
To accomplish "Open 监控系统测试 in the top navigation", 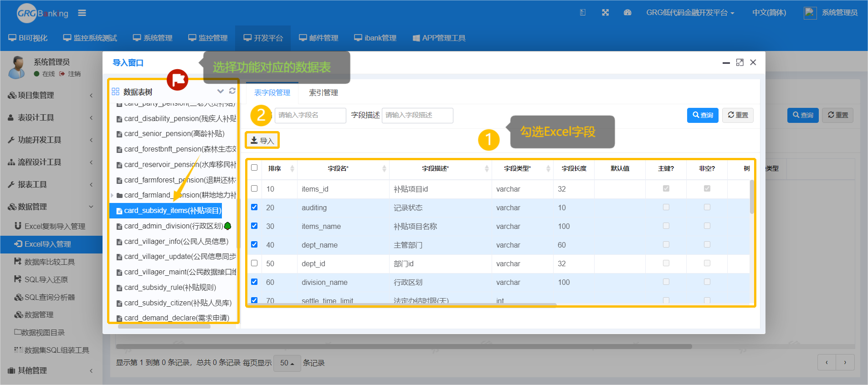I will pyautogui.click(x=90, y=38).
